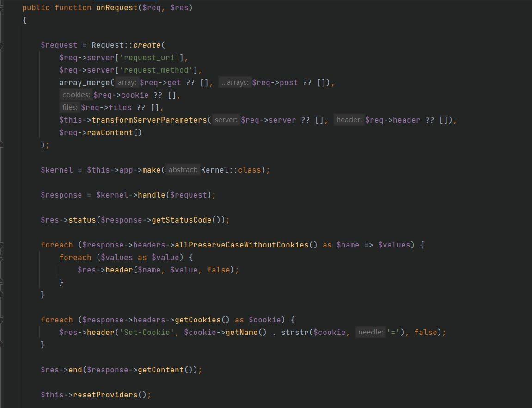This screenshot has width=532, height=408.
Task: Select the $kernel variable name
Action: [x=56, y=170]
